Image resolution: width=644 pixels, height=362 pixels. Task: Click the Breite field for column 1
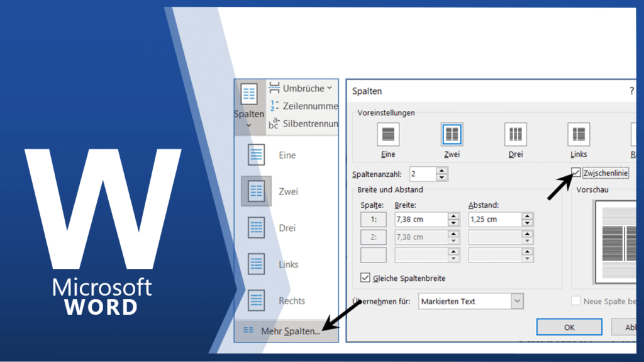tap(420, 220)
